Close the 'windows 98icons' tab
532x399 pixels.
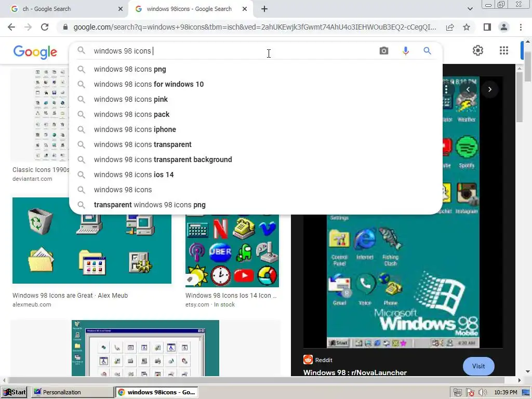(x=245, y=9)
